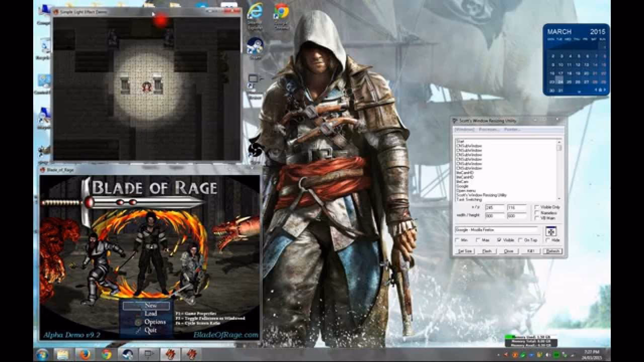Select the Simple Light Effect Demo title icon

[x=56, y=11]
